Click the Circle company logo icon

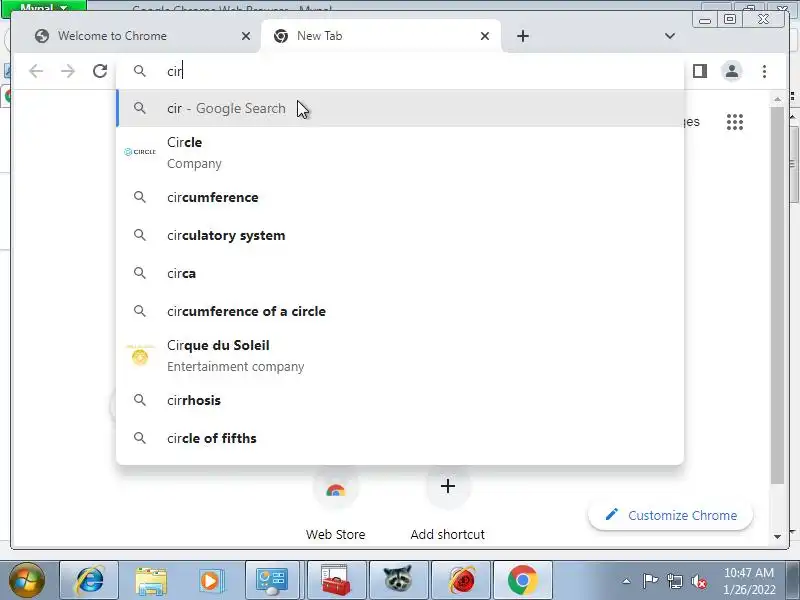point(140,152)
